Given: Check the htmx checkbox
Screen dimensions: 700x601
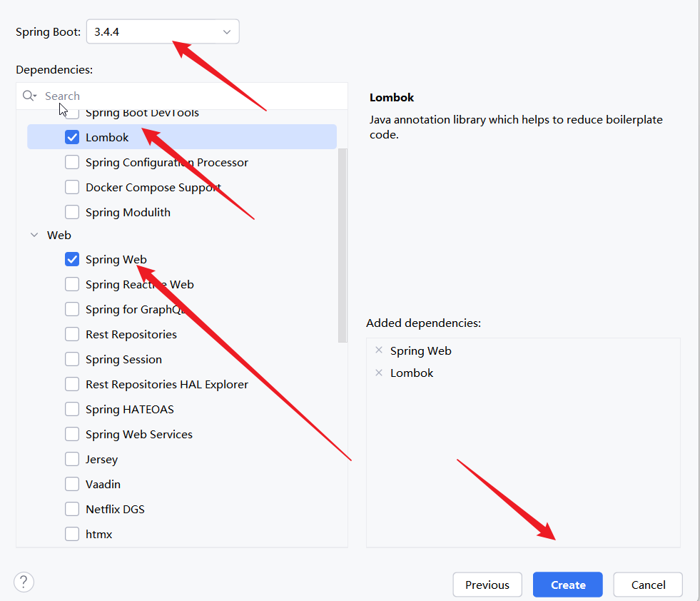Looking at the screenshot, I should [x=72, y=535].
